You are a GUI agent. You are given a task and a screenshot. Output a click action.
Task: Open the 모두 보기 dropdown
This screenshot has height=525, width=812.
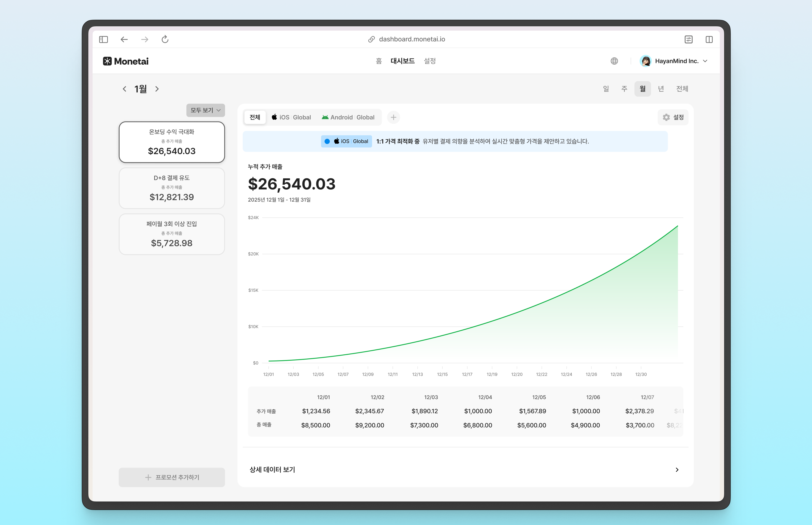pyautogui.click(x=205, y=110)
